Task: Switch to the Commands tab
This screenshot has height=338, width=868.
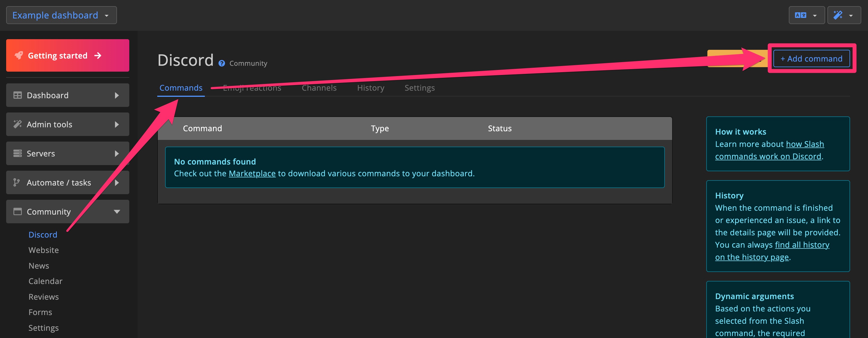Action: pos(180,88)
